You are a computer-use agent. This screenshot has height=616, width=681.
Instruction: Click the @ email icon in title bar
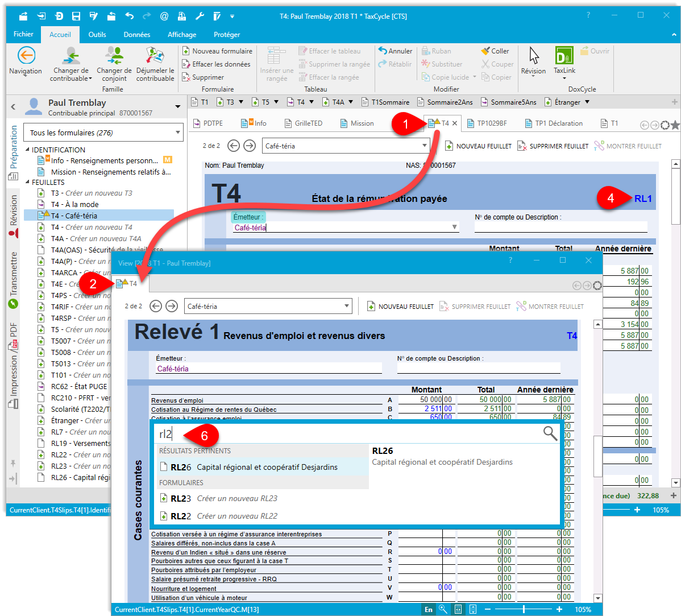[164, 16]
